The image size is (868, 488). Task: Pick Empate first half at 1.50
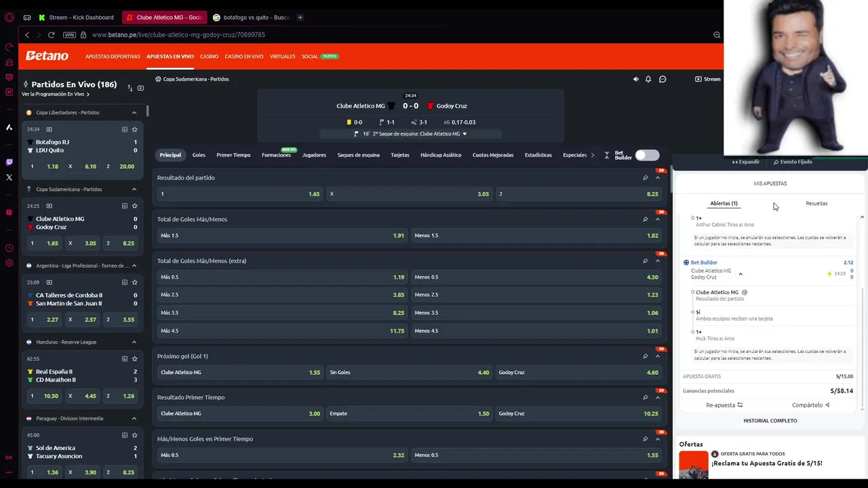409,413
